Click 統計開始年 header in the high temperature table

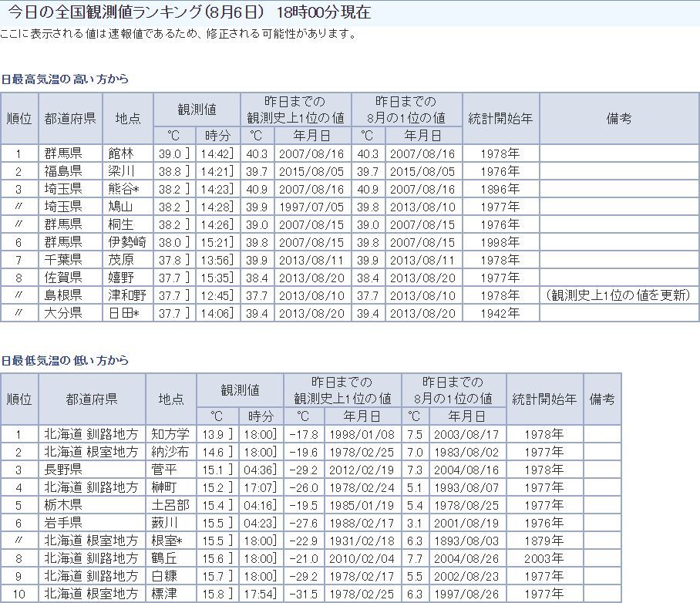500,119
